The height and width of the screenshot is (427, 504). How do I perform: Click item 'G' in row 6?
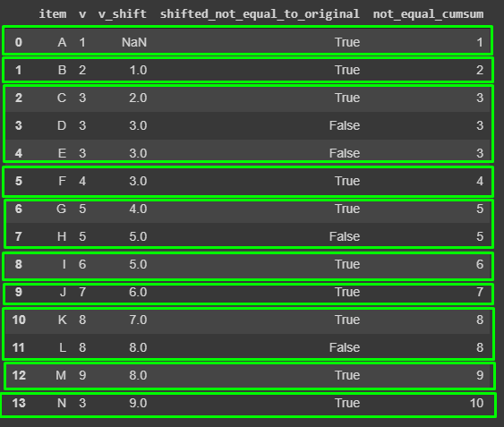62,209
